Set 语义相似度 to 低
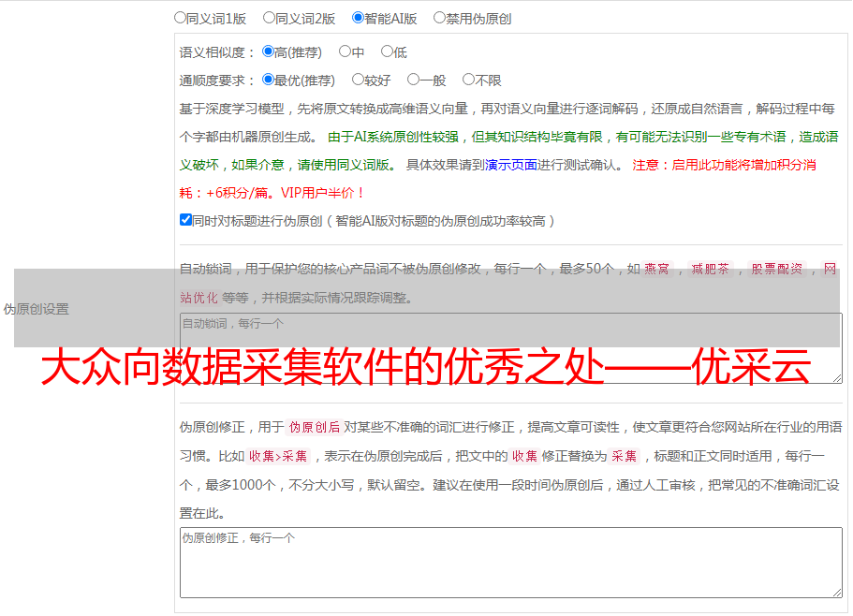853x616 pixels. click(387, 52)
